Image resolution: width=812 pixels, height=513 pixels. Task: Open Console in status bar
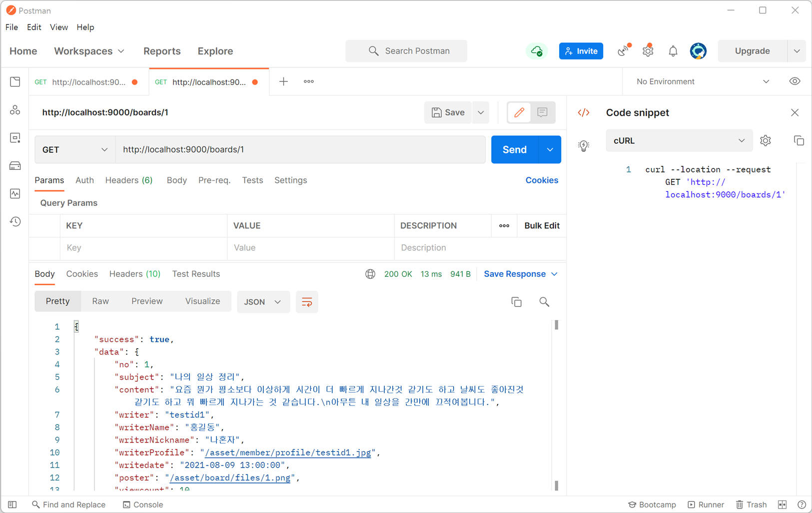pos(143,505)
